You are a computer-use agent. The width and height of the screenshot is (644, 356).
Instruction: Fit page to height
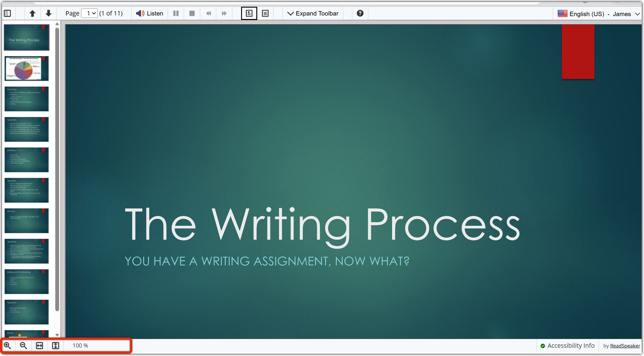tap(56, 346)
